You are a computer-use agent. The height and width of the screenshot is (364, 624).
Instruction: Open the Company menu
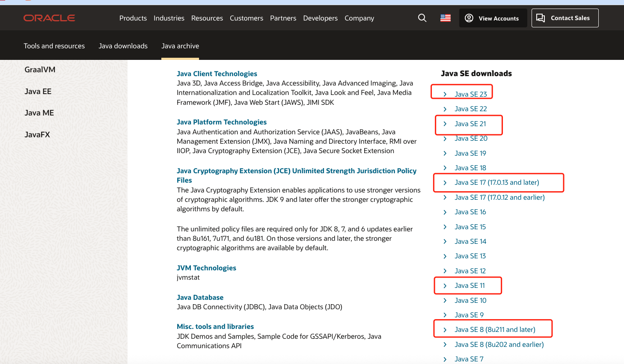[359, 18]
